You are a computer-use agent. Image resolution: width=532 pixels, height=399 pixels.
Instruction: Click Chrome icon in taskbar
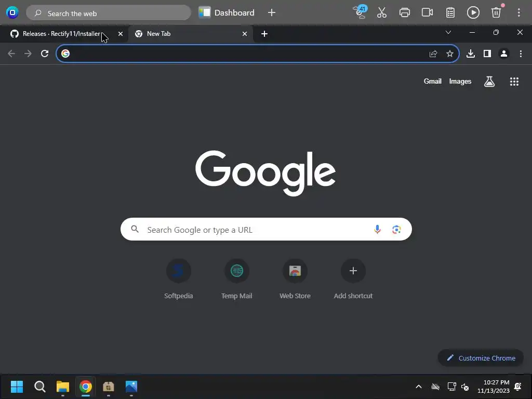[x=86, y=387]
